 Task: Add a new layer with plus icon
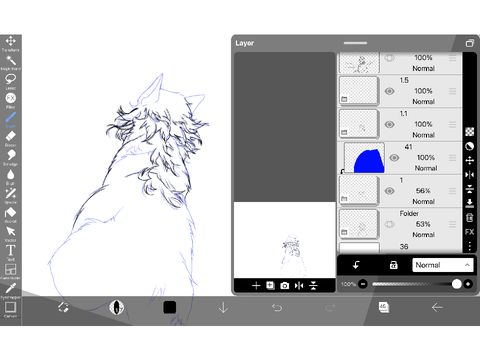pyautogui.click(x=256, y=286)
